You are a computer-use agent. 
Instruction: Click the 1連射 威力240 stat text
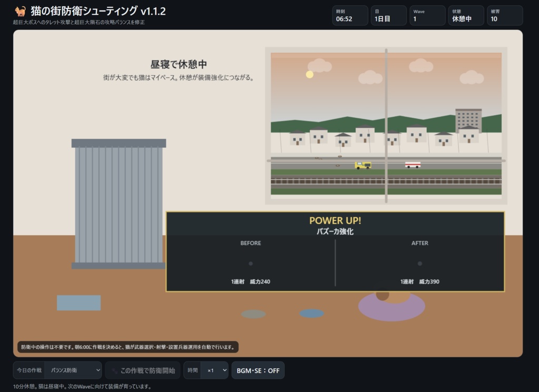[x=251, y=282]
